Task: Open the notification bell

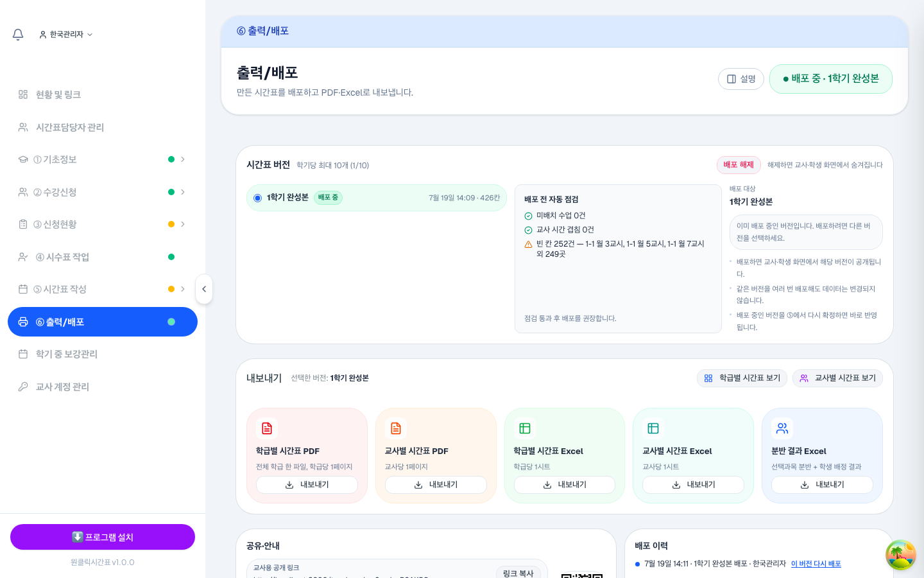Action: [x=18, y=35]
